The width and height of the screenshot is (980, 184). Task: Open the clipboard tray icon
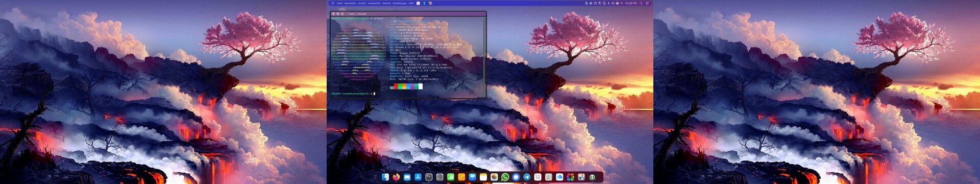[x=600, y=3]
